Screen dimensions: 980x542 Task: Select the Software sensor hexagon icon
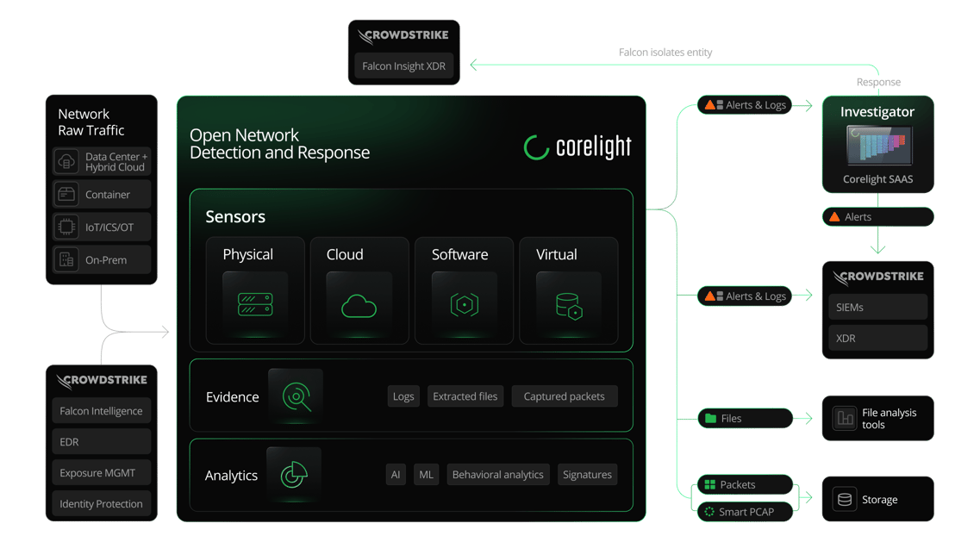click(x=465, y=304)
